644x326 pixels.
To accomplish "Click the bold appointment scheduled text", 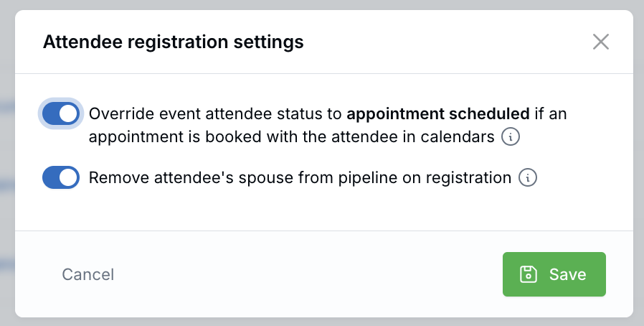I will (438, 114).
